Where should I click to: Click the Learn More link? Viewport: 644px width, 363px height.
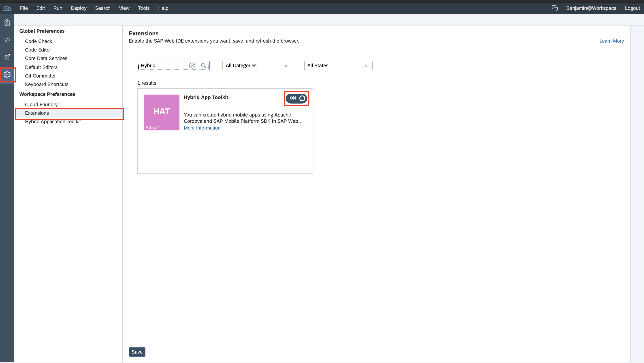click(612, 41)
